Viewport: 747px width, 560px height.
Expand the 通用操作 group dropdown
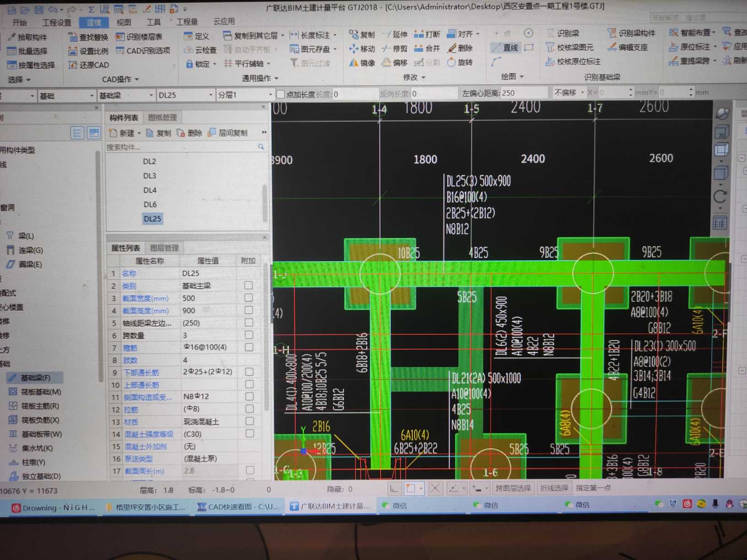click(260, 79)
